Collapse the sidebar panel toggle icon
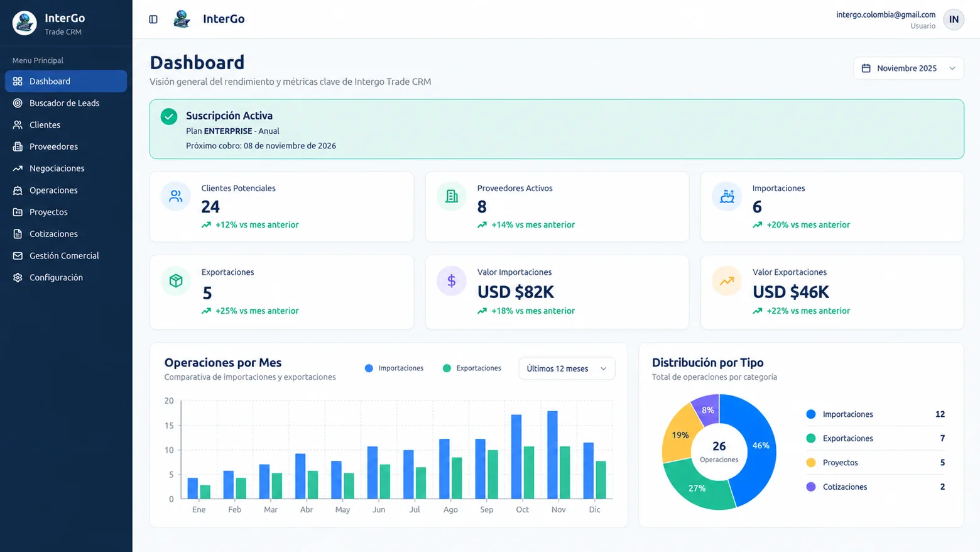 153,19
